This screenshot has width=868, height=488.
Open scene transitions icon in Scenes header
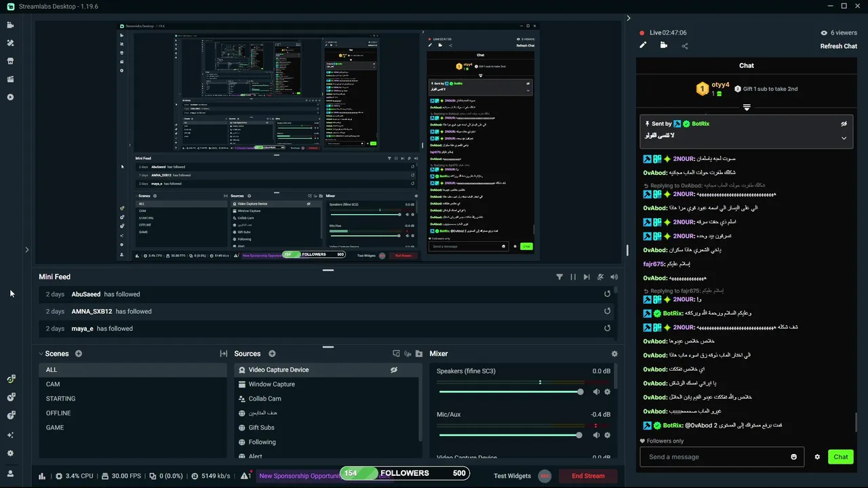pos(223,354)
